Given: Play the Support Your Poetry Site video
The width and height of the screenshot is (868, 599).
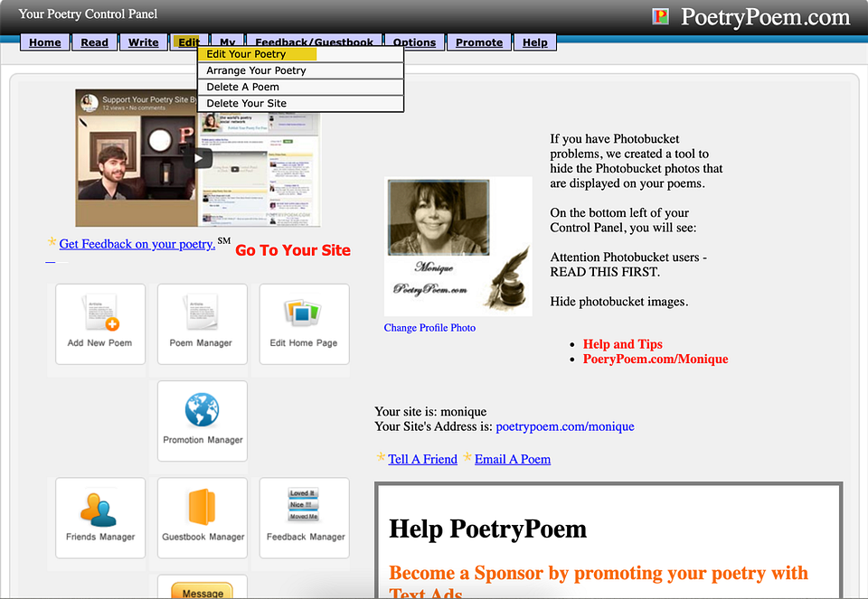Looking at the screenshot, I should [x=198, y=158].
